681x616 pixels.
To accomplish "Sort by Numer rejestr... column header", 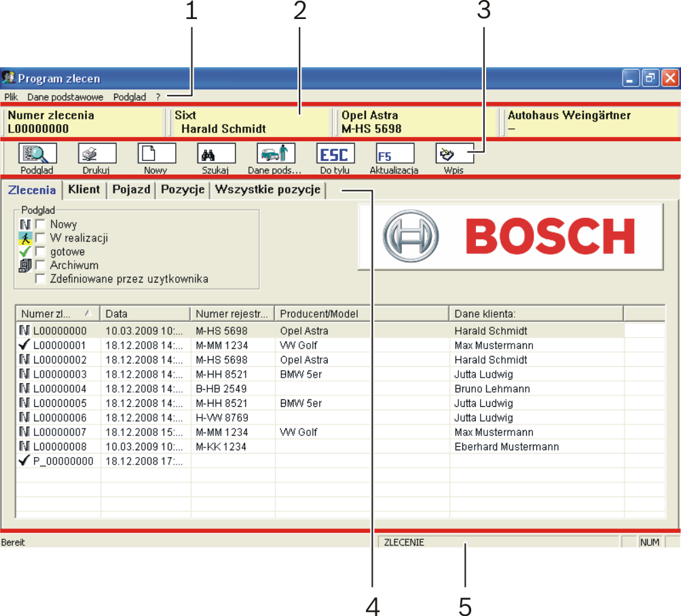I will click(x=232, y=313).
